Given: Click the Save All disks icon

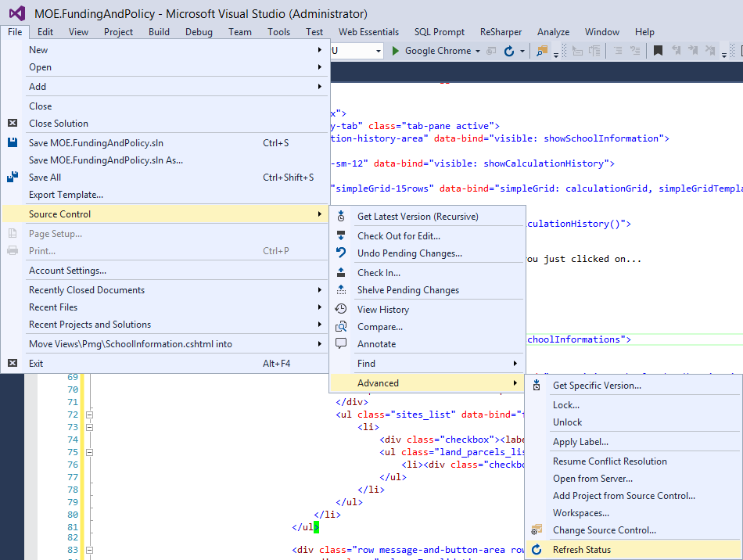Looking at the screenshot, I should click(13, 178).
